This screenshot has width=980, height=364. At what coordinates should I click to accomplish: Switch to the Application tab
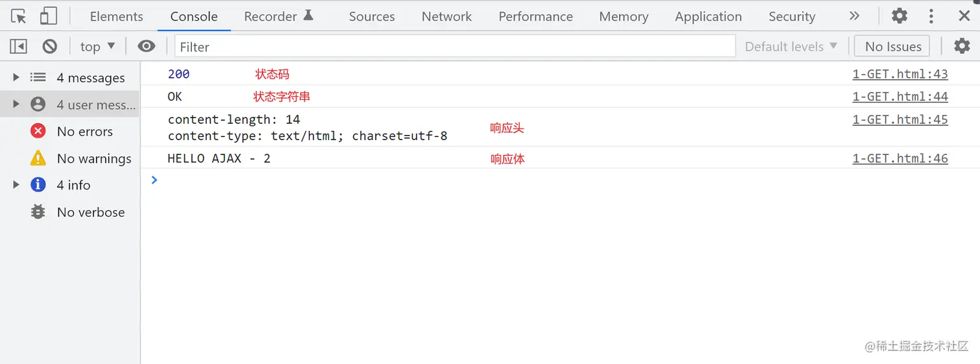click(x=708, y=16)
